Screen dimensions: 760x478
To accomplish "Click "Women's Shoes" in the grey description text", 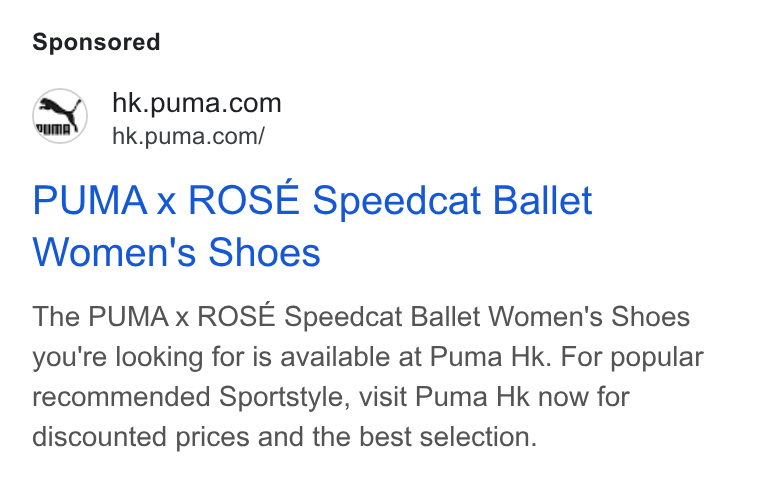I will 589,317.
